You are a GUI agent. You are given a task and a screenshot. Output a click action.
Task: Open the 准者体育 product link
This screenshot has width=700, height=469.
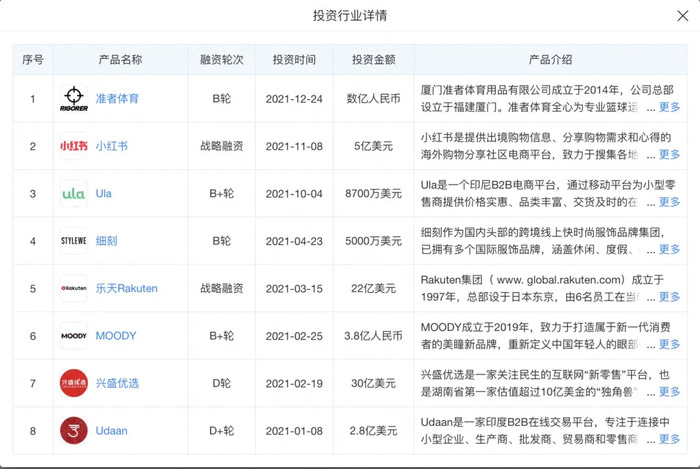point(117,99)
